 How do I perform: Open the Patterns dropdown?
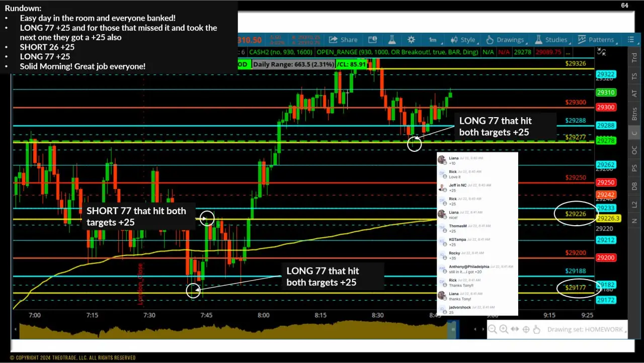(598, 40)
